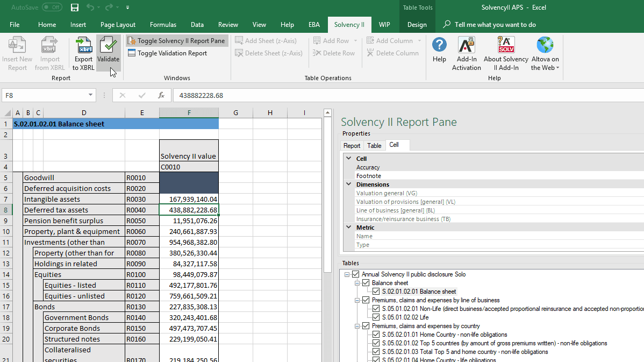Collapse the Balance sheet tree node
Image resolution: width=644 pixels, height=362 pixels.
[x=357, y=283]
